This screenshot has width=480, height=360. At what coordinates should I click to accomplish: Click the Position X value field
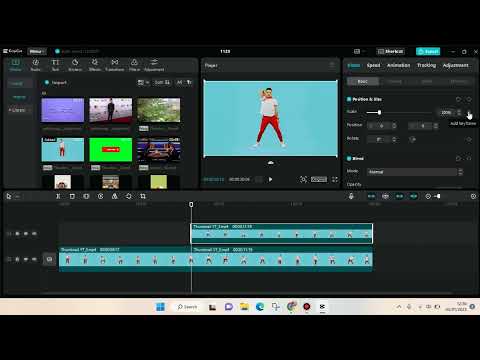coord(382,126)
